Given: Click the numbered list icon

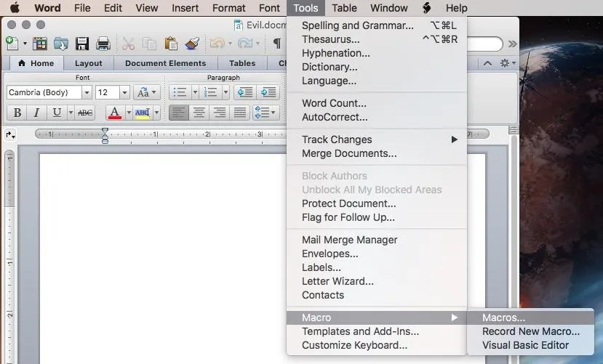Looking at the screenshot, I should tap(211, 92).
